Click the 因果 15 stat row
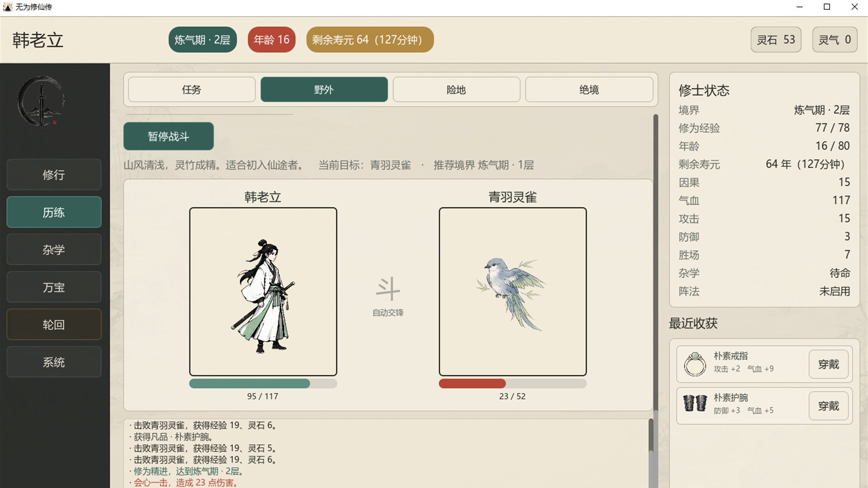This screenshot has height=488, width=868. tap(764, 182)
